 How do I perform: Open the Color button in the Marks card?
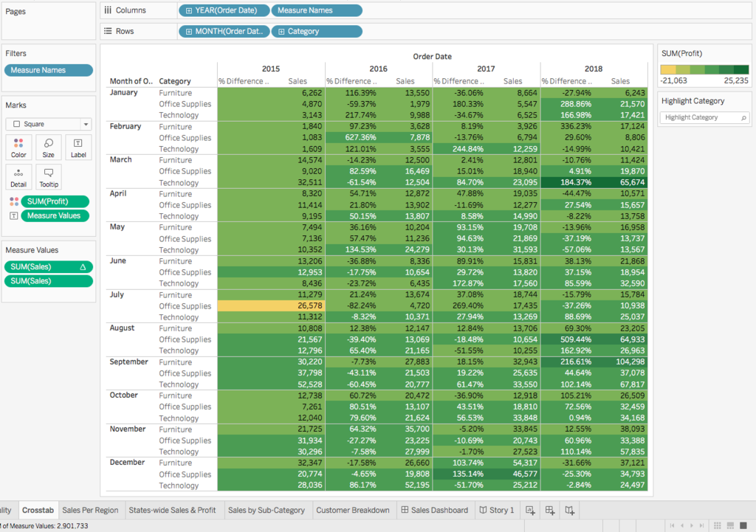pos(18,147)
